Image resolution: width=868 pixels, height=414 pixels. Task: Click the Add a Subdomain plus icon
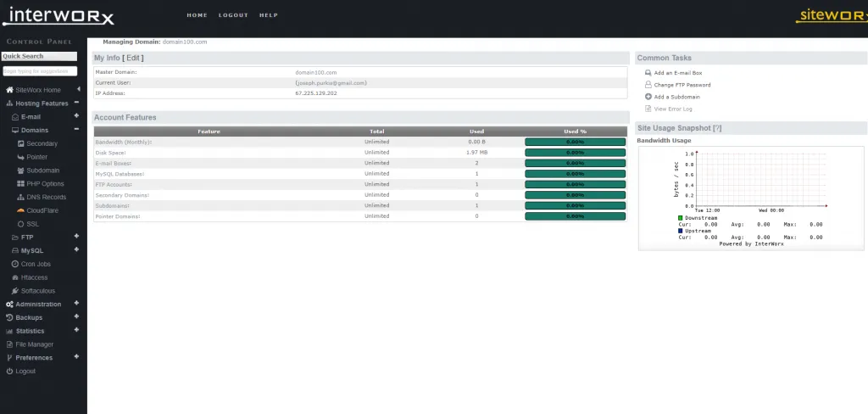tap(648, 97)
